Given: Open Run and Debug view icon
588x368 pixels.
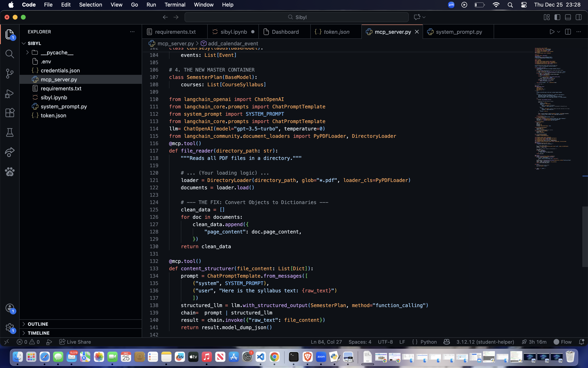Looking at the screenshot, I should [9, 93].
